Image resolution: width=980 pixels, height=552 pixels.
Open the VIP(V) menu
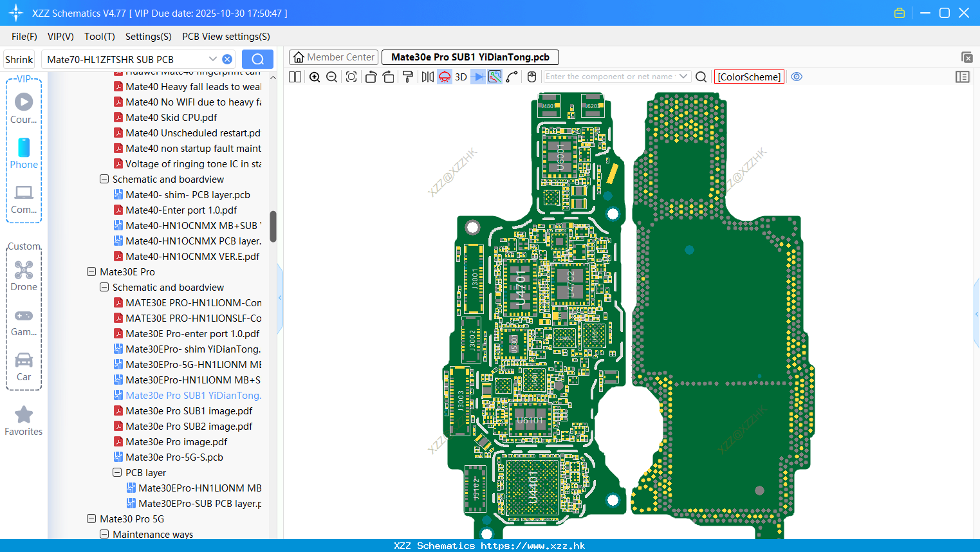[x=60, y=37]
